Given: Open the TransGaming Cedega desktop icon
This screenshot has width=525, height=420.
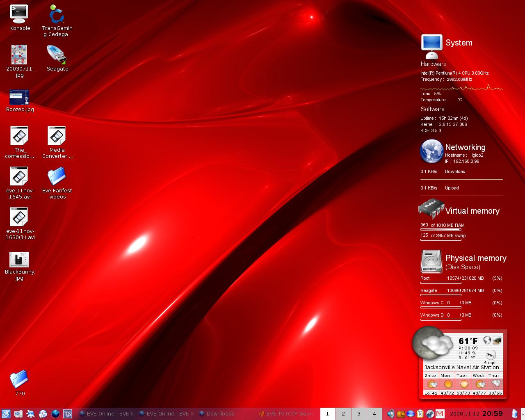Looking at the screenshot, I should (x=57, y=15).
